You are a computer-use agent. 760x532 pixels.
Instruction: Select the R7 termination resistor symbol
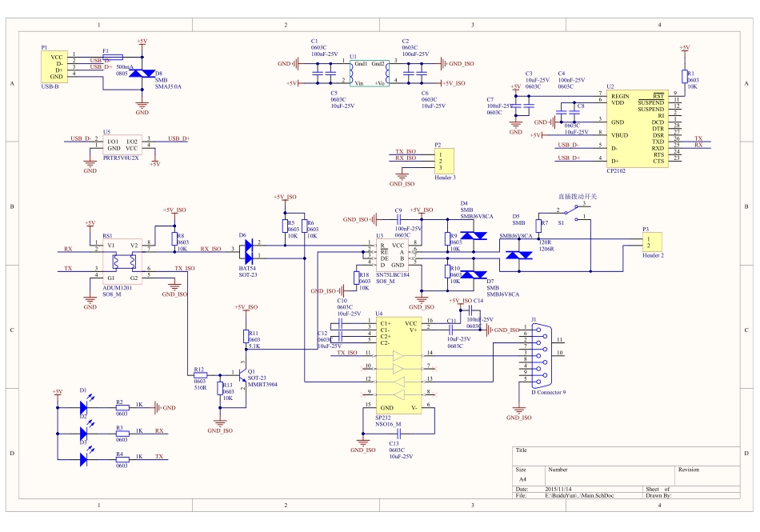(538, 226)
